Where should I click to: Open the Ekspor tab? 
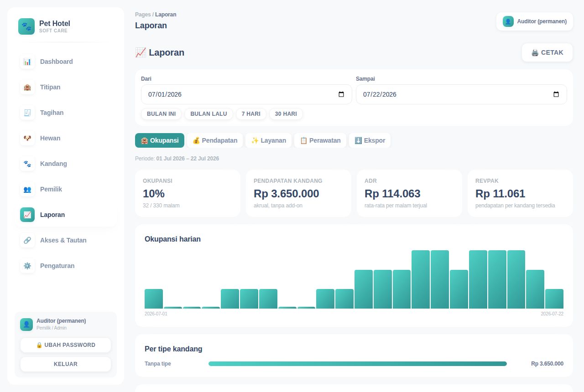(x=370, y=140)
